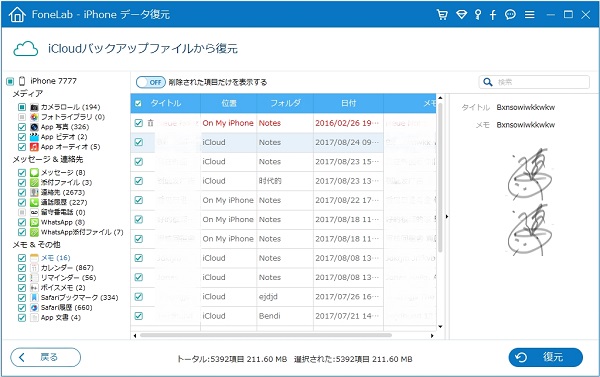Click the search input field
The width and height of the screenshot is (600, 377).
534,82
